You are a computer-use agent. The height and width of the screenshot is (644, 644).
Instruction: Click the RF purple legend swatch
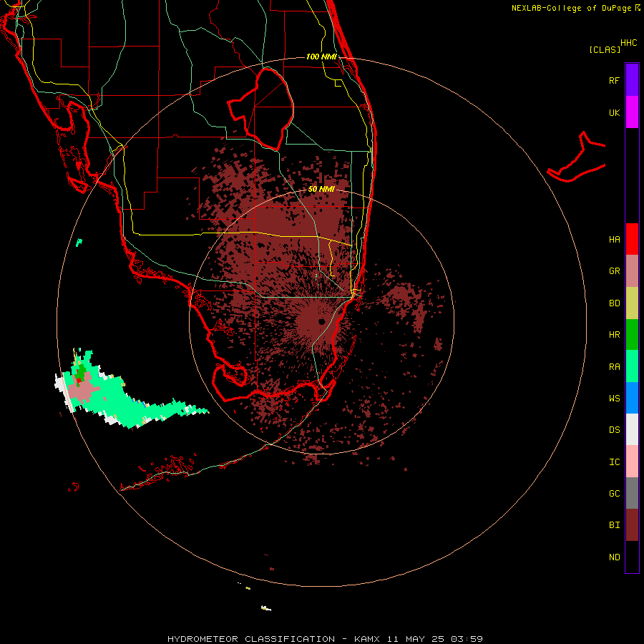pyautogui.click(x=632, y=80)
